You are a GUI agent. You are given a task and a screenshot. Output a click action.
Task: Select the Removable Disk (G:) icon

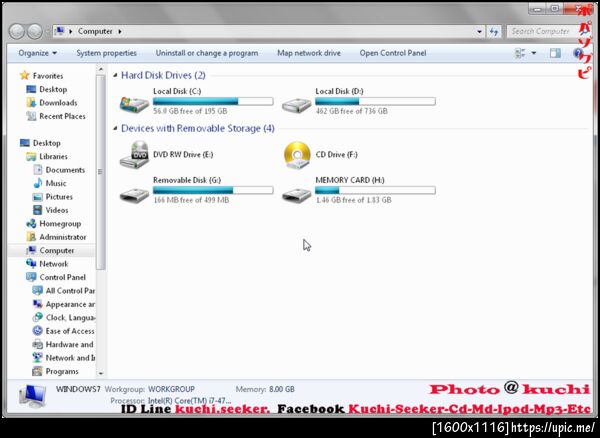(134, 194)
